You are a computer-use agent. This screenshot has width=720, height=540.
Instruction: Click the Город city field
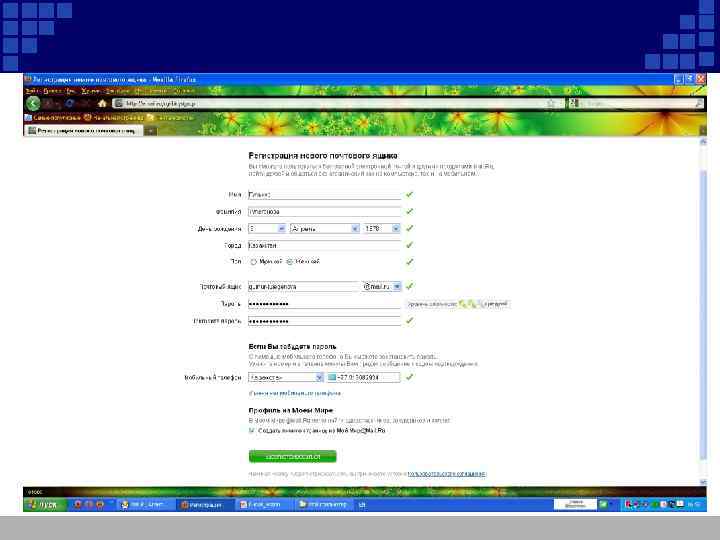(324, 245)
